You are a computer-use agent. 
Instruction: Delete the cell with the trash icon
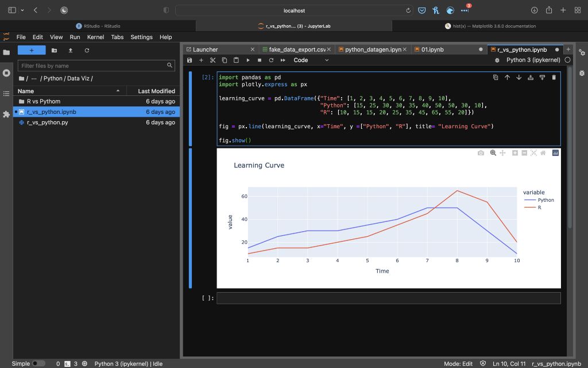[554, 78]
